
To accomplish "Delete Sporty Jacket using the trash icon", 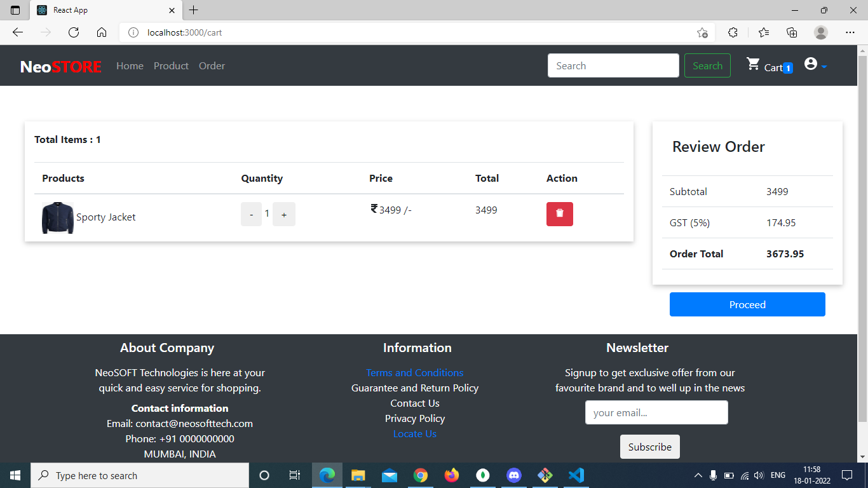I will coord(559,214).
